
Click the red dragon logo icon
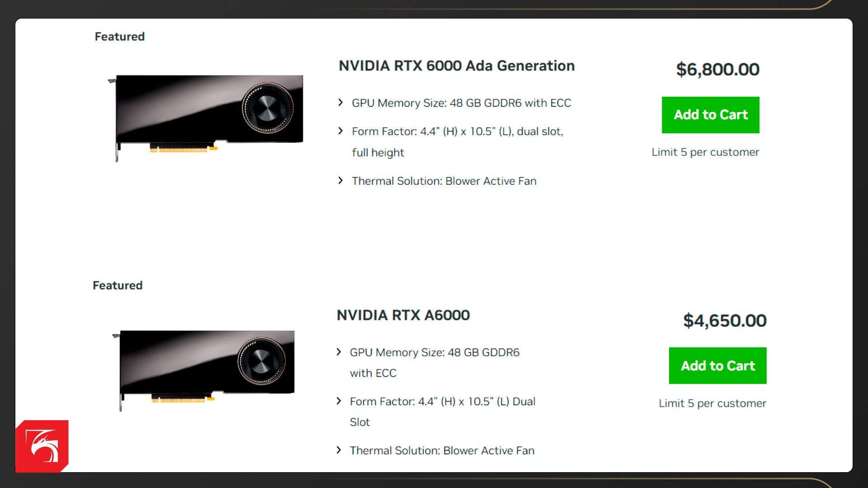coord(42,446)
